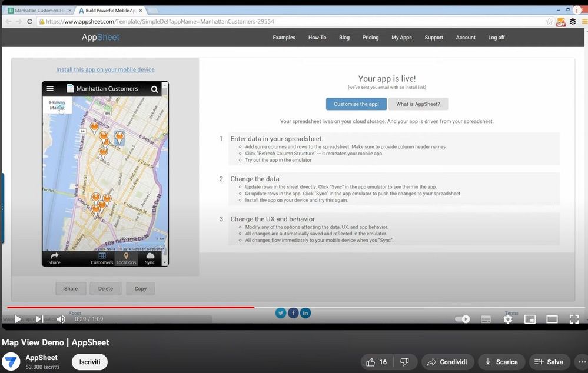Open How-To in AppSheet nav

pyautogui.click(x=317, y=38)
